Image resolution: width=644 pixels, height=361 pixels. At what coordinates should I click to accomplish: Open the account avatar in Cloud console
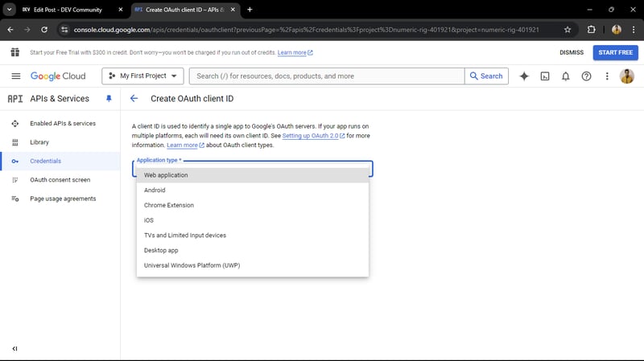(627, 76)
